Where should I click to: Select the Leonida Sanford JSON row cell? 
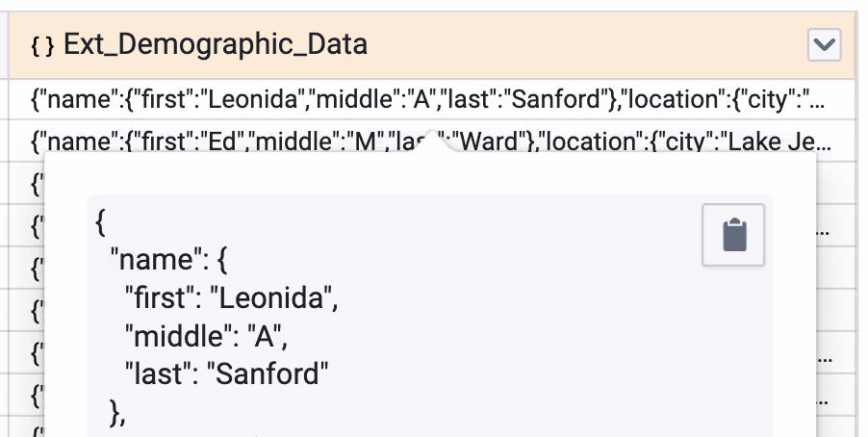[x=432, y=100]
